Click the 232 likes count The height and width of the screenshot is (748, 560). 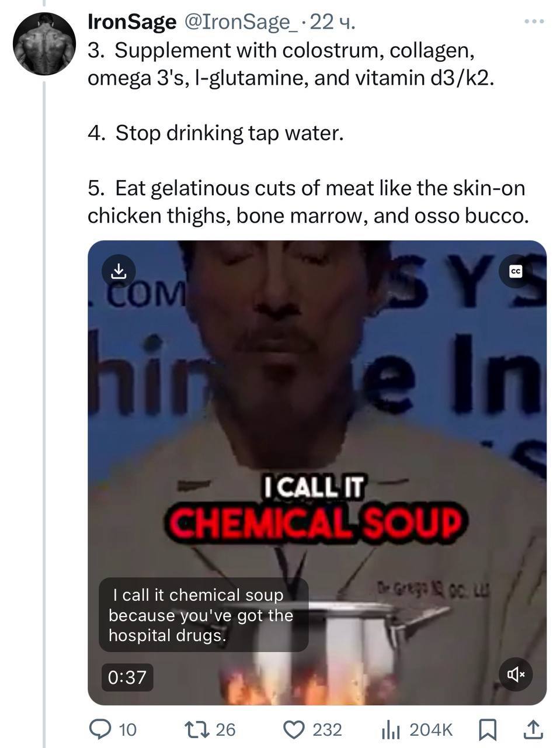[327, 729]
